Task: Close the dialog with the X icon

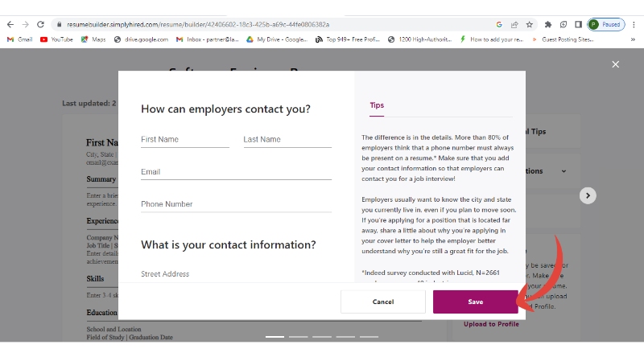Action: 616,64
